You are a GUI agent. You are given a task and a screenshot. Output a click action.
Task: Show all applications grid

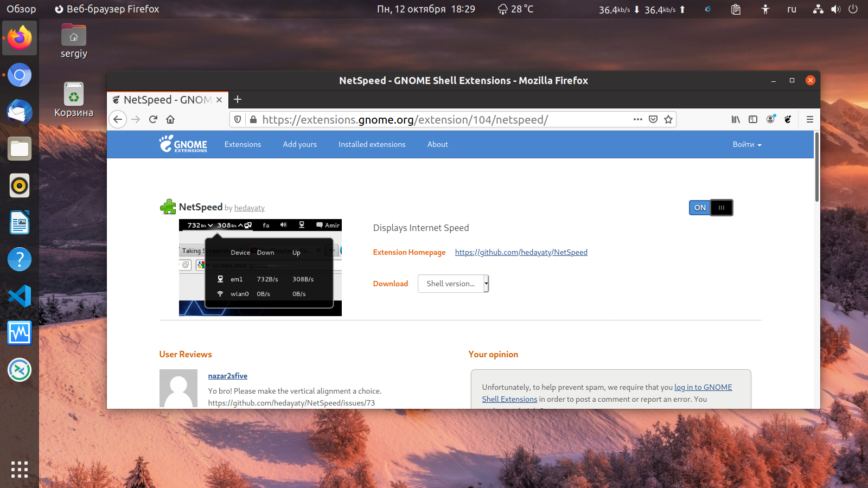(x=20, y=470)
